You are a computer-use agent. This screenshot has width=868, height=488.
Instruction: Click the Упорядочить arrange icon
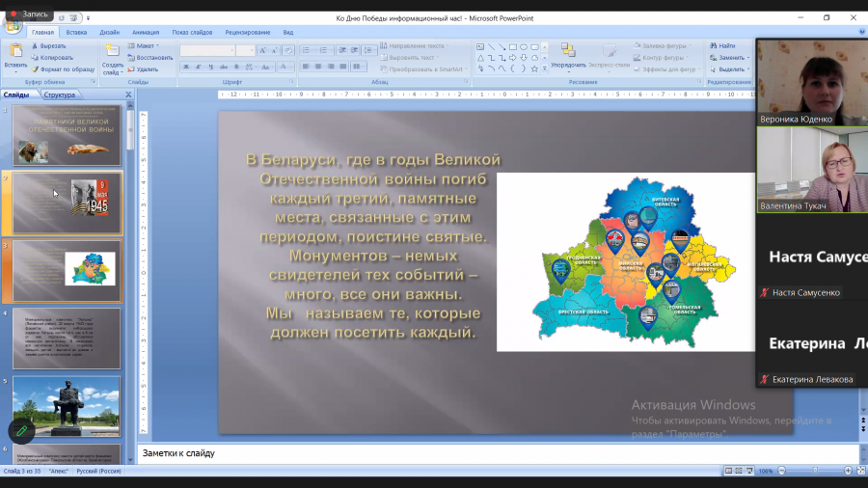[568, 50]
